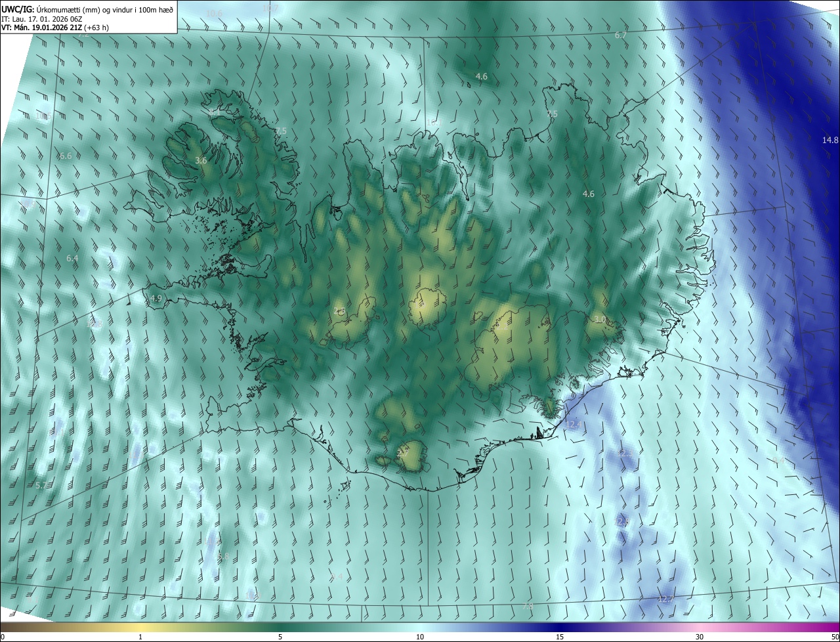Click the map value '5.7'
This screenshot has height=642, width=840.
coord(41,485)
